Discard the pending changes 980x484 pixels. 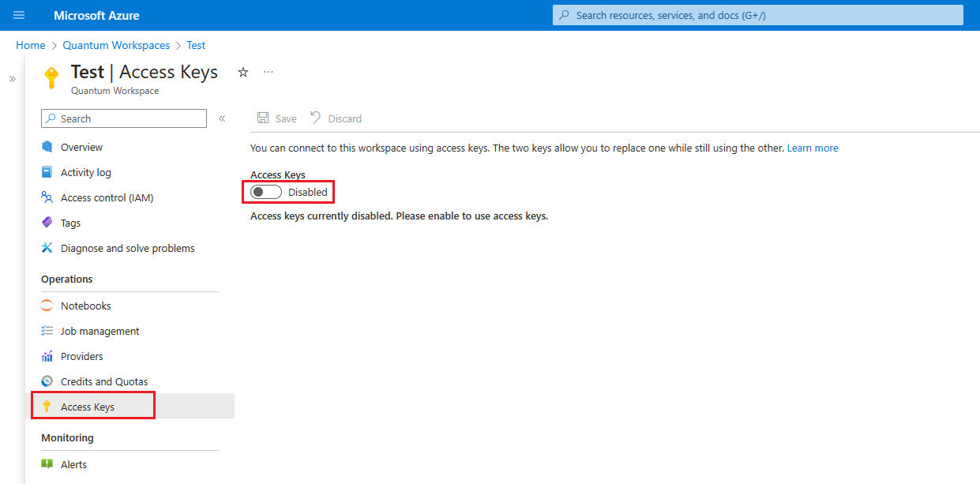point(336,118)
